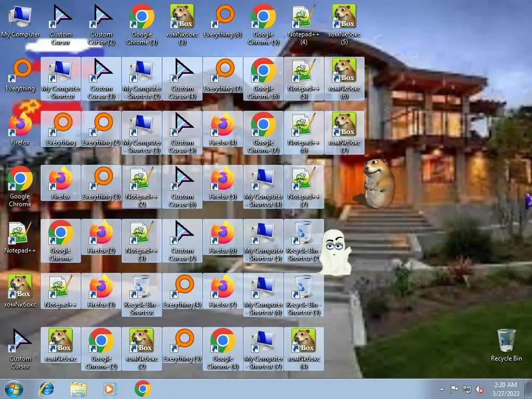Select the Google Chrome (6) icon
The image size is (532, 399).
point(263,79)
